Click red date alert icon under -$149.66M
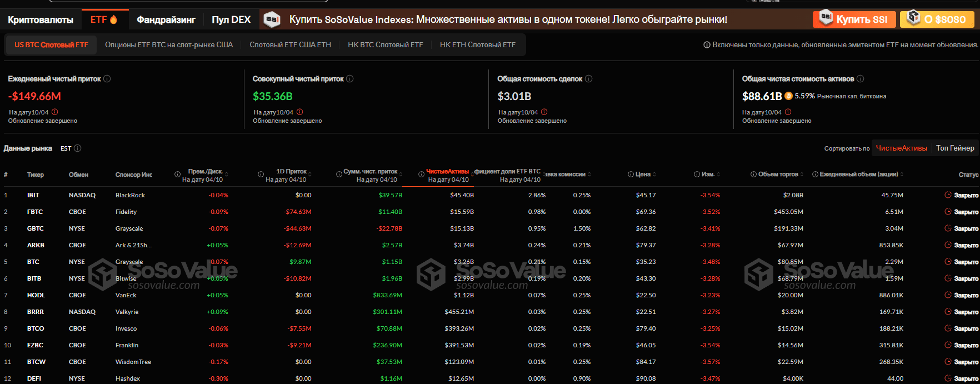The height and width of the screenshot is (384, 980). 55,112
